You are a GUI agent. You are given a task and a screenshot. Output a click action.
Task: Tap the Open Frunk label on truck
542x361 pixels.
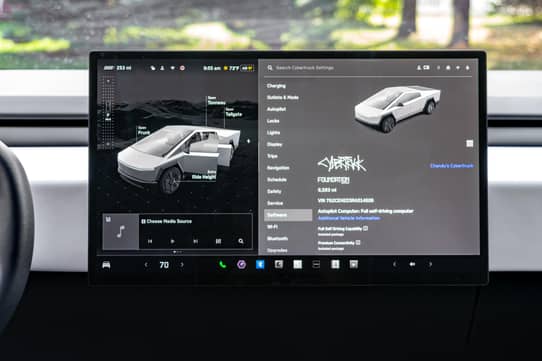[143, 130]
